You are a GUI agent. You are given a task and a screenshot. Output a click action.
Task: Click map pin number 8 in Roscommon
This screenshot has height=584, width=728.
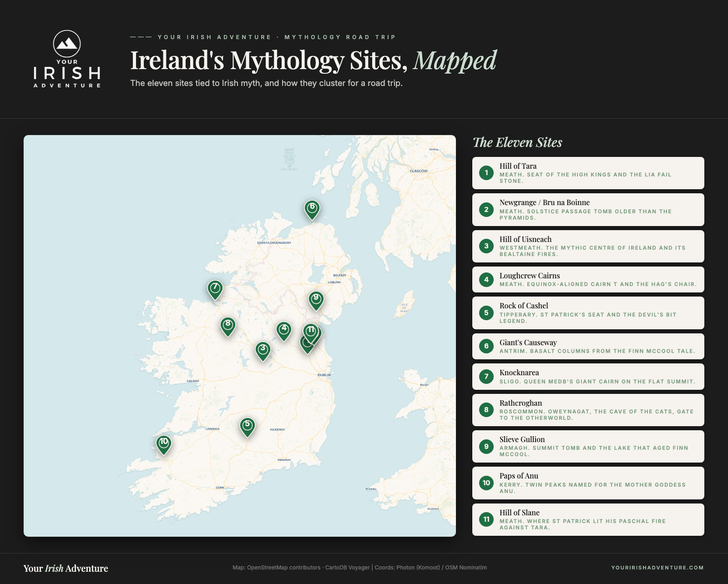click(x=228, y=327)
